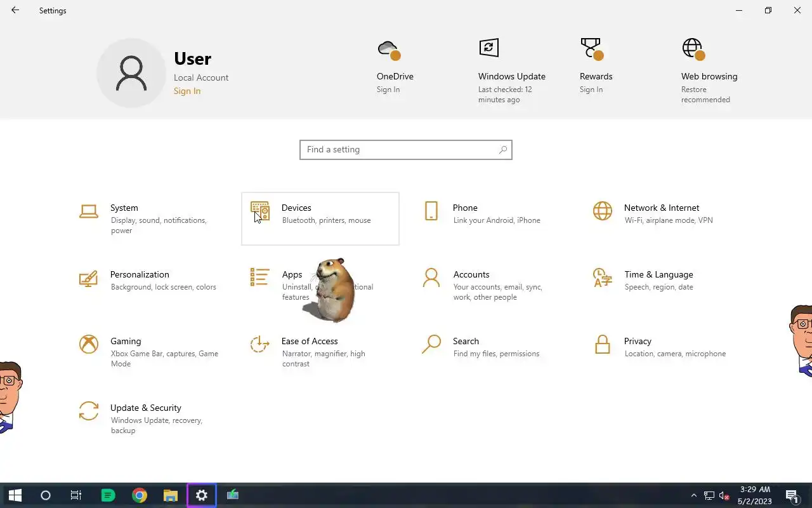Open the Privacy padlock icon
Viewport: 812px width, 508px height.
(603, 344)
